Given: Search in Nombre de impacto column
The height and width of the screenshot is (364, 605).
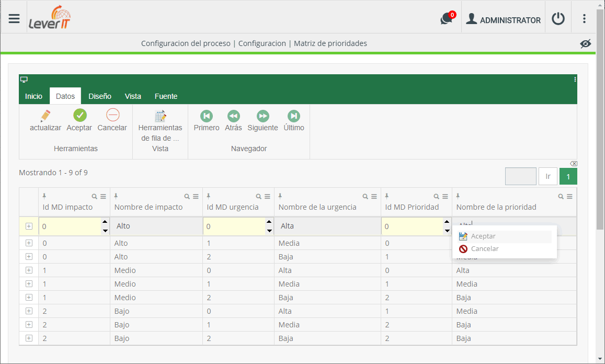Looking at the screenshot, I should point(187,197).
